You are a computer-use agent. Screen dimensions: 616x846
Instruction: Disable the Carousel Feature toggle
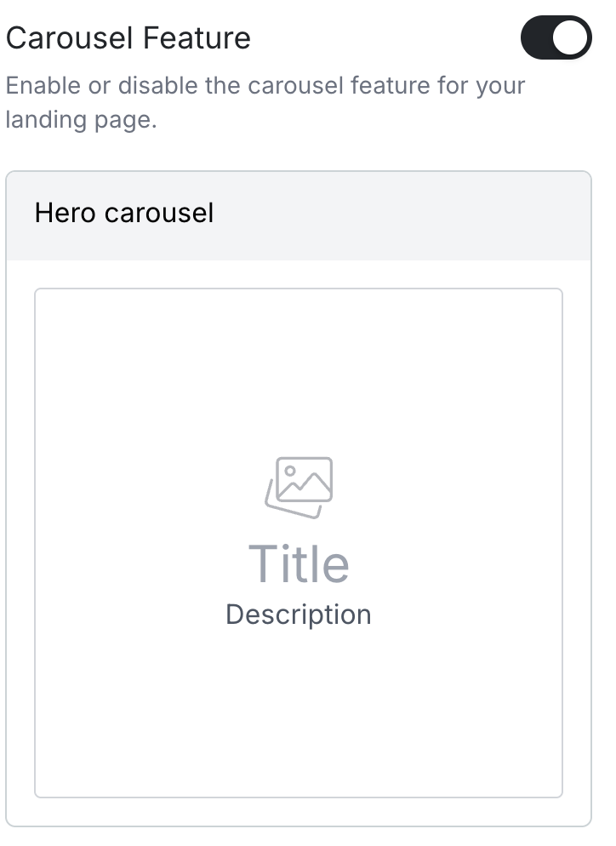pos(556,38)
